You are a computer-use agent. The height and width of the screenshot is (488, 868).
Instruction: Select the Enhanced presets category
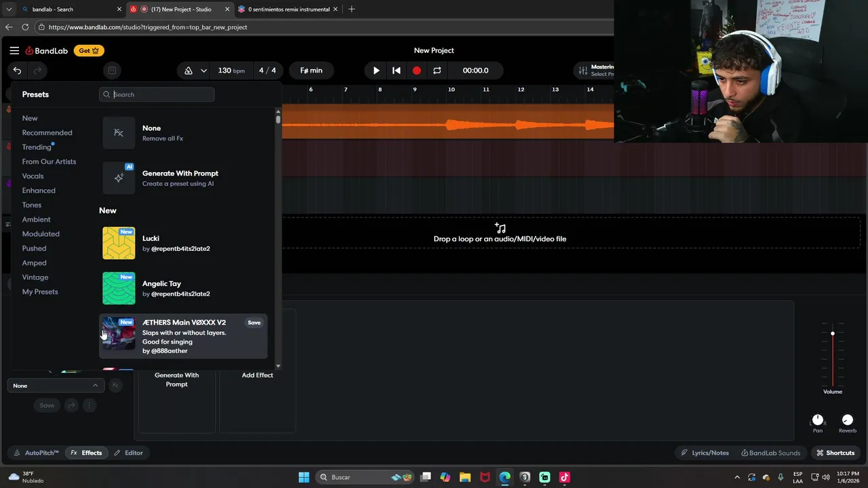pos(39,190)
